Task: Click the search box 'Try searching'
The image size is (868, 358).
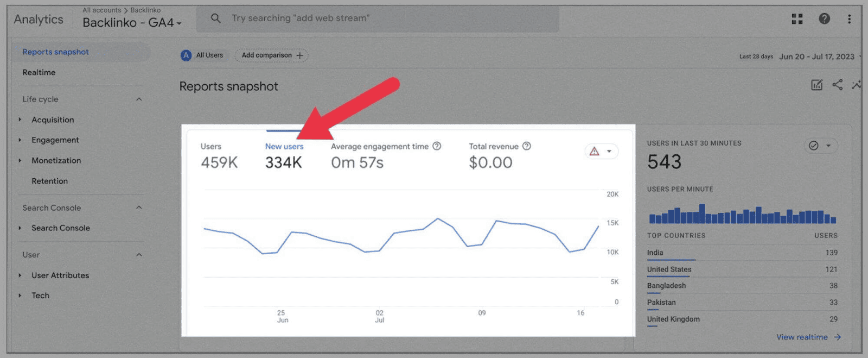Action: click(378, 18)
